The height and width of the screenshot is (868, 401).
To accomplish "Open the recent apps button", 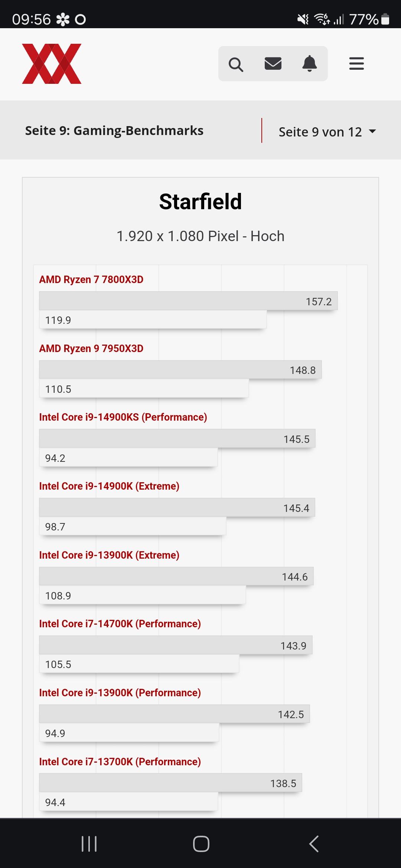I will [89, 844].
